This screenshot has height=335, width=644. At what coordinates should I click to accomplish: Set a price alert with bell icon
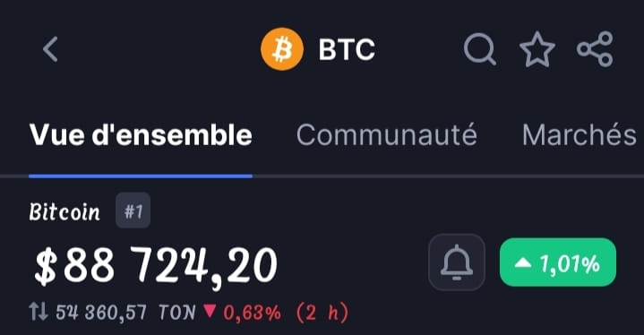(457, 262)
